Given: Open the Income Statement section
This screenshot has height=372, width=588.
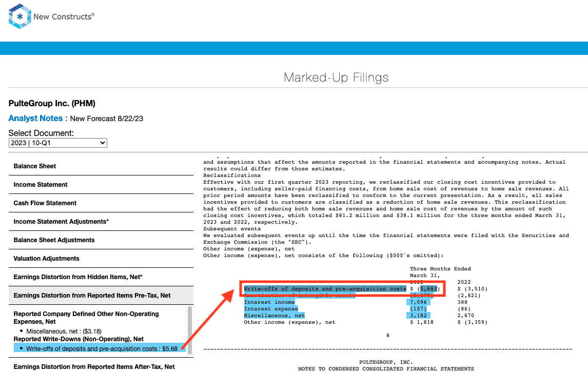Looking at the screenshot, I should click(101, 185).
